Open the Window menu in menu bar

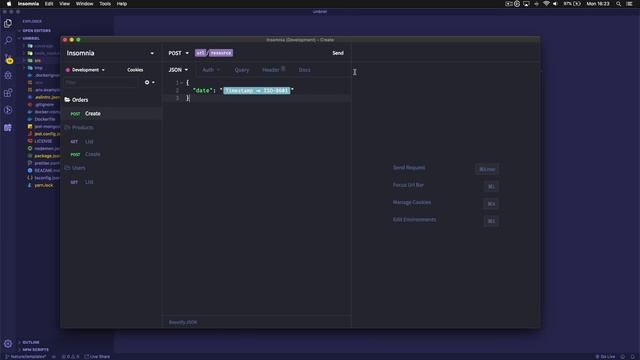click(84, 4)
